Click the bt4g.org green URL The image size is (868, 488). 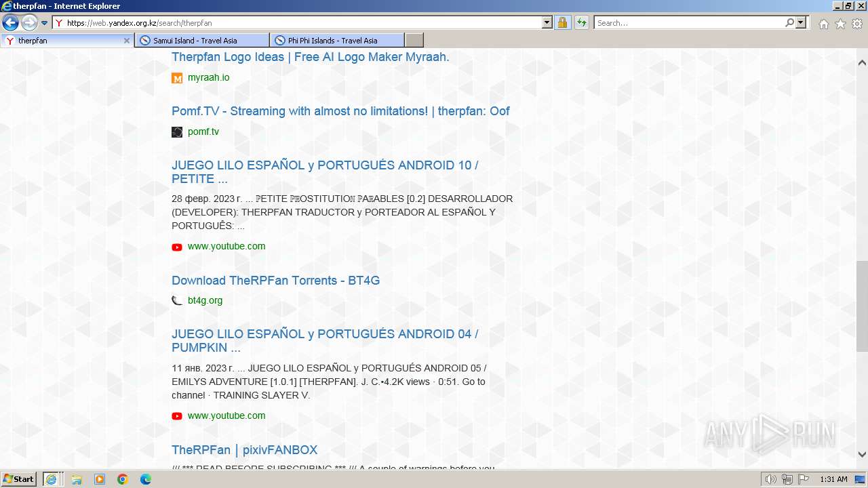205,300
